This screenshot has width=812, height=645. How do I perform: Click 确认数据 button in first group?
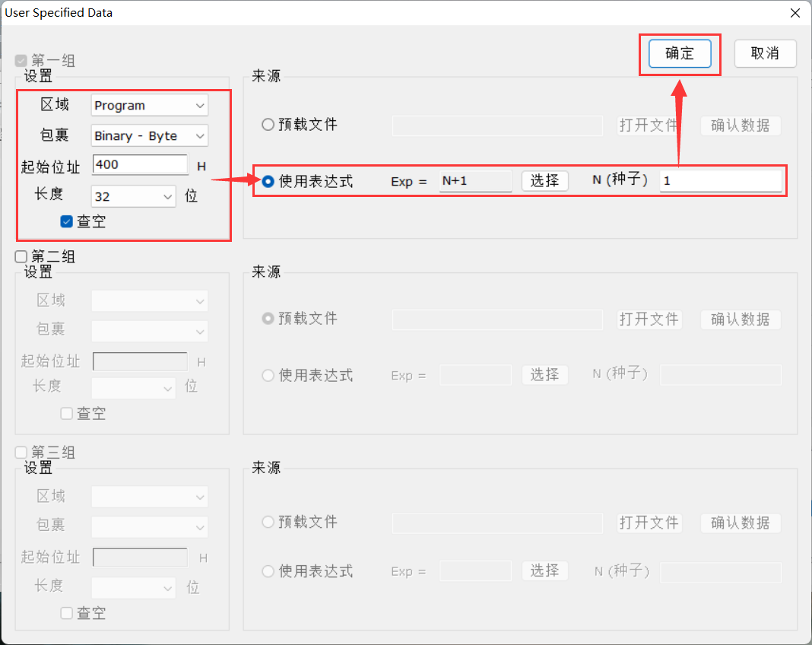pyautogui.click(x=740, y=126)
